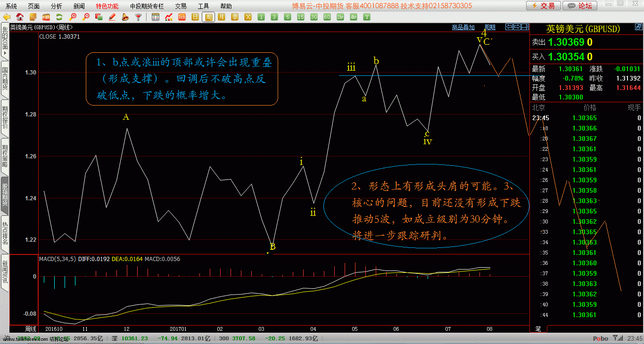Select the 笔 tab under tick list
Viewport: 644px width, 344px height.
538,328
